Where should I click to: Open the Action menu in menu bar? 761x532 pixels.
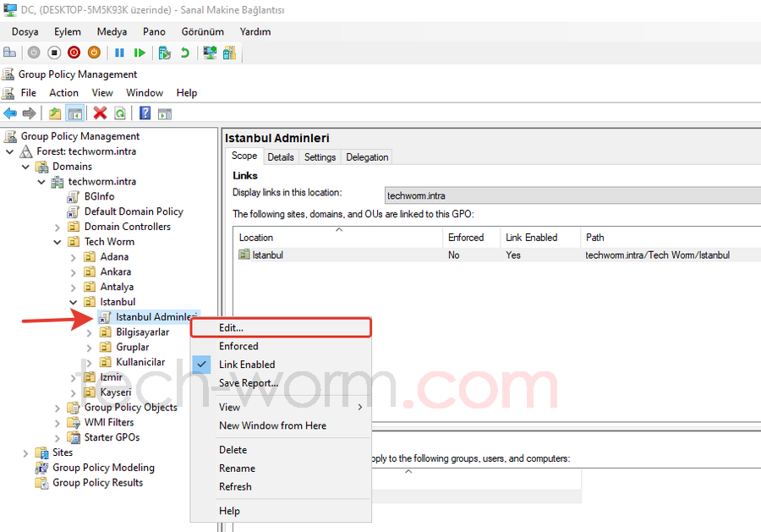click(63, 93)
